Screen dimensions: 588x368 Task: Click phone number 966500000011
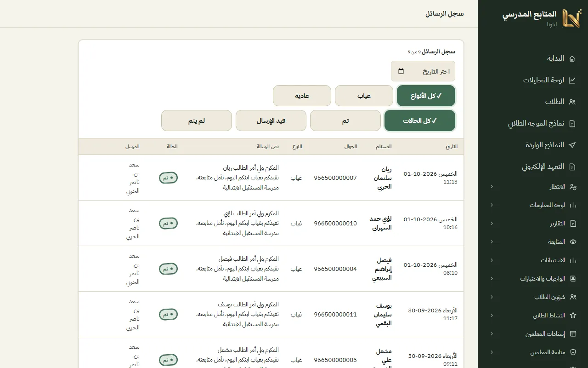[335, 315]
